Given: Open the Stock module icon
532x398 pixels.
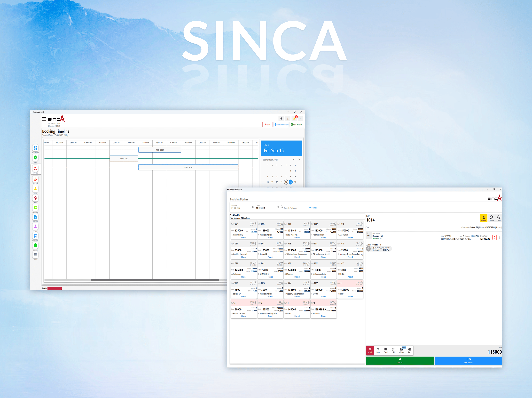Looking at the screenshot, I should tap(35, 198).
